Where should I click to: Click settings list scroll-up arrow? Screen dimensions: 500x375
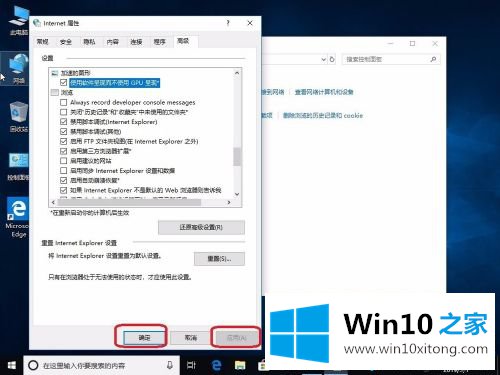237,73
